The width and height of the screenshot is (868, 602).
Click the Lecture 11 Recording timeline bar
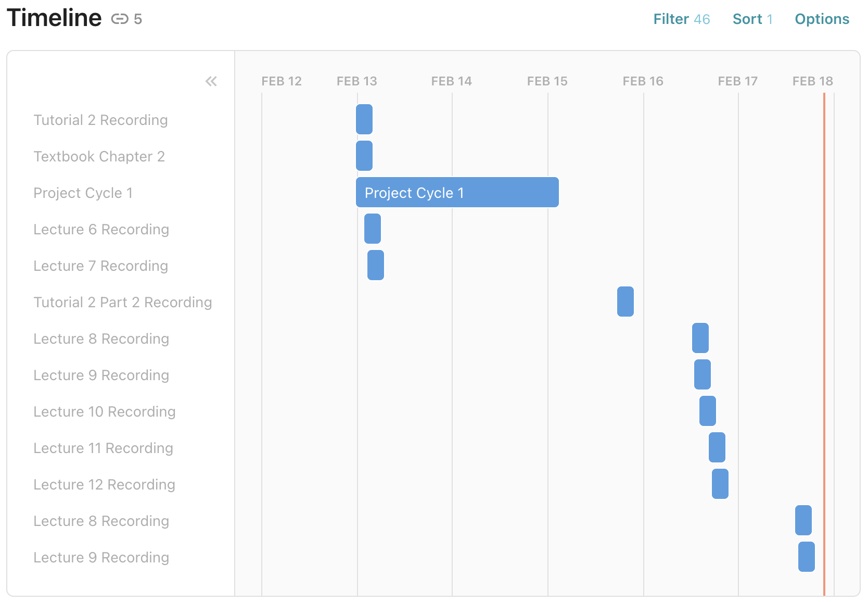pyautogui.click(x=717, y=447)
